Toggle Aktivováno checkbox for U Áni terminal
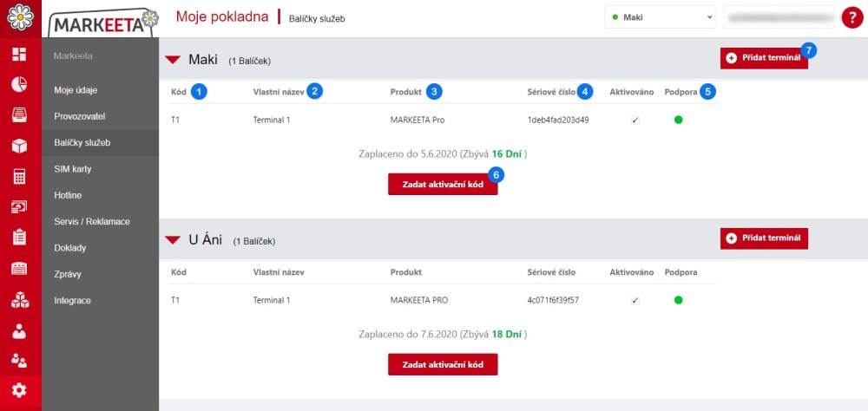Viewport: 868px width, 411px height. point(635,300)
